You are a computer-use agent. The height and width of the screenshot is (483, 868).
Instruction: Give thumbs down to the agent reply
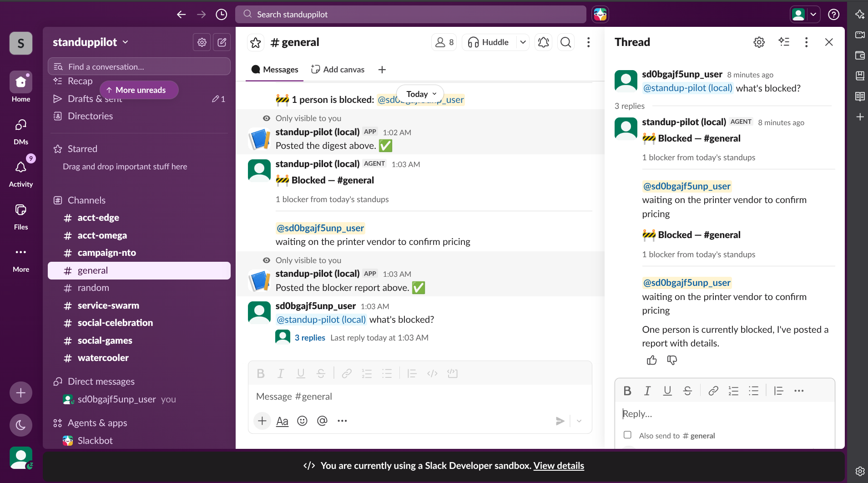tap(672, 361)
